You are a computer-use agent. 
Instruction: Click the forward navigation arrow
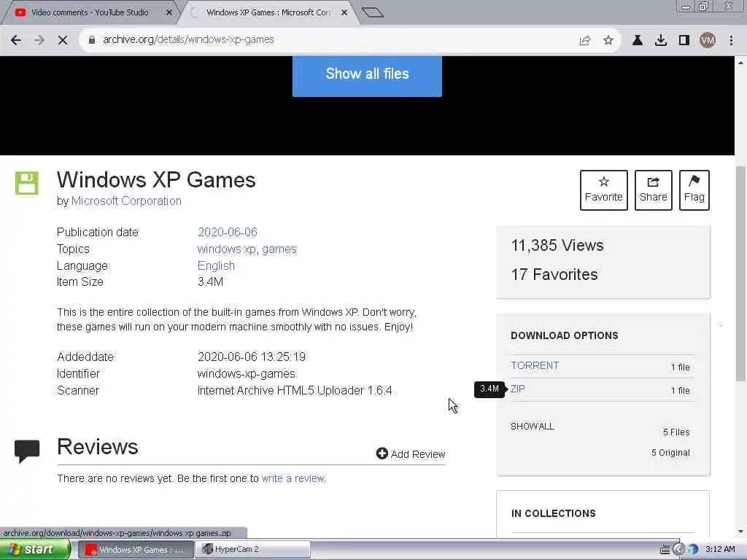tap(39, 40)
